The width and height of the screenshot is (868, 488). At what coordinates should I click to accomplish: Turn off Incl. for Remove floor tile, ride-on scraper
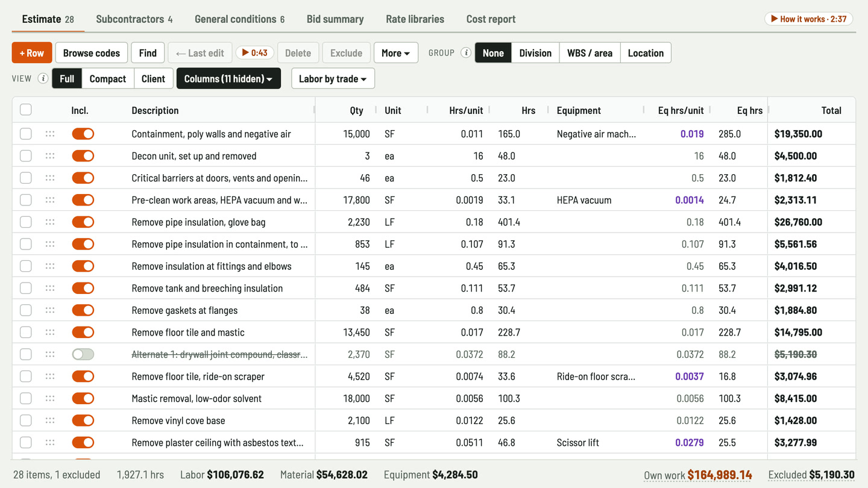point(83,377)
